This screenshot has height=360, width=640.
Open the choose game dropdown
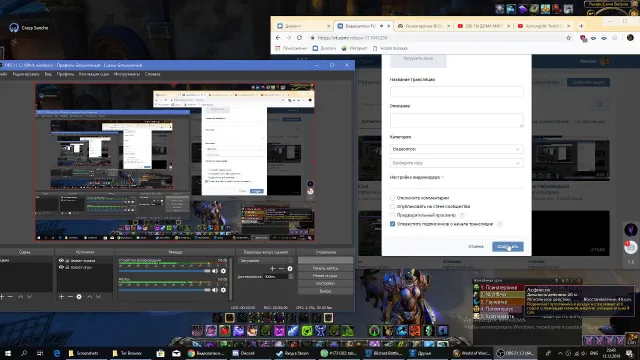click(456, 163)
